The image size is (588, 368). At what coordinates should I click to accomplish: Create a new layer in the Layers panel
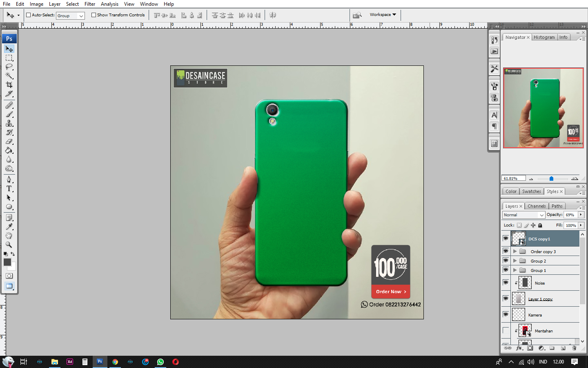point(563,348)
